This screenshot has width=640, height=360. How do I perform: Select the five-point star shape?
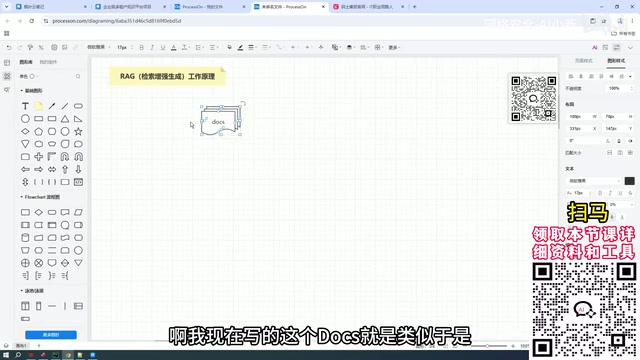[78, 131]
